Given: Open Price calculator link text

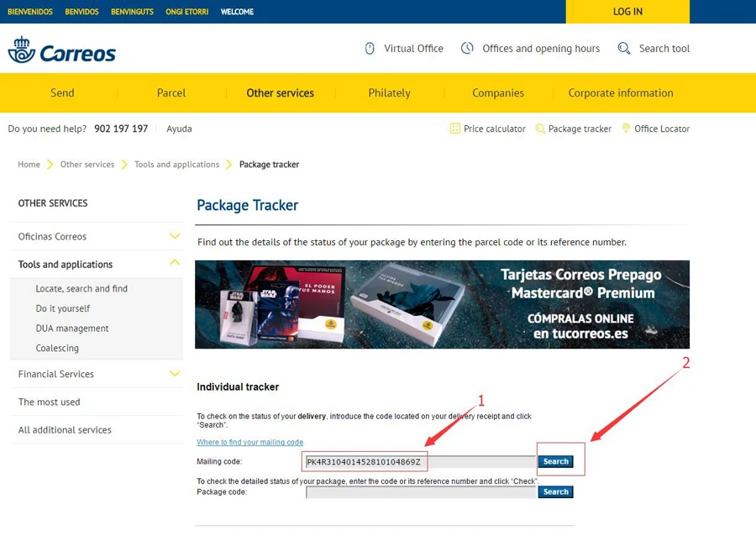Looking at the screenshot, I should [495, 129].
